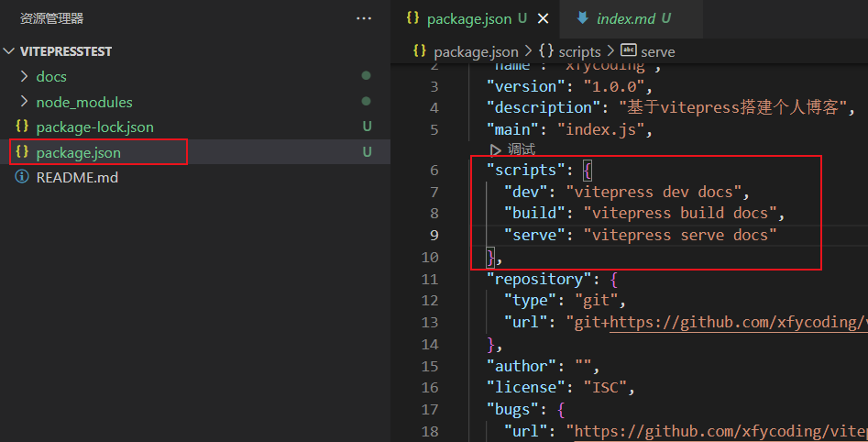Open github repository url link on line 13
Image resolution: width=868 pixels, height=442 pixels.
coord(739,323)
